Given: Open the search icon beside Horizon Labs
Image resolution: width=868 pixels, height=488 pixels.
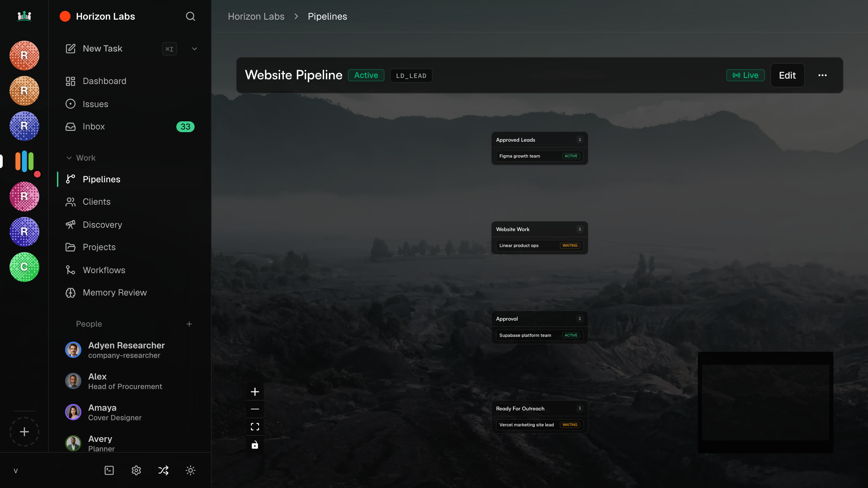Looking at the screenshot, I should (x=191, y=16).
